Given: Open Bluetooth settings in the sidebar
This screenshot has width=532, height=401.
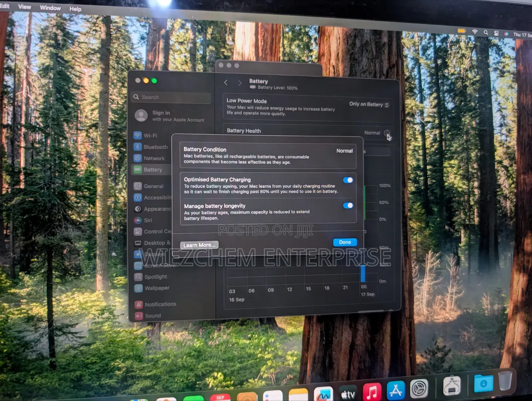Looking at the screenshot, I should tap(151, 147).
